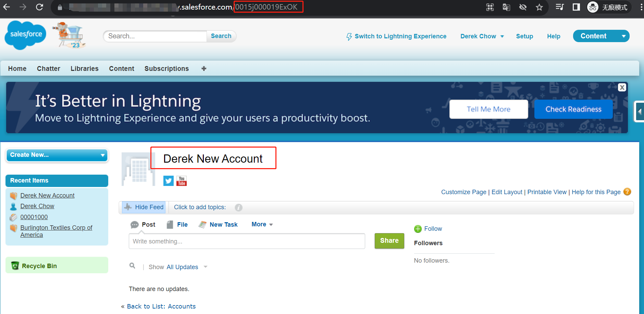
Task: Add a new tab with plus icon
Action: click(x=204, y=68)
